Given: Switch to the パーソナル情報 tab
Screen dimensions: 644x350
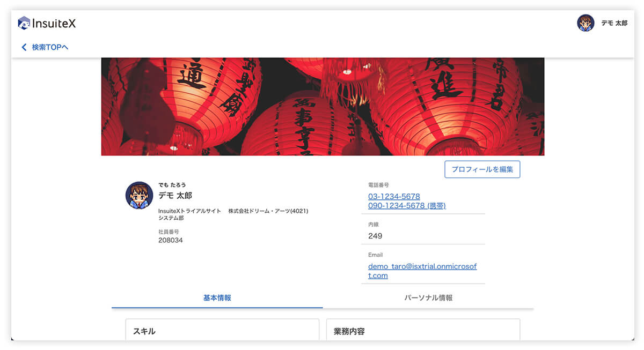Looking at the screenshot, I should 428,298.
